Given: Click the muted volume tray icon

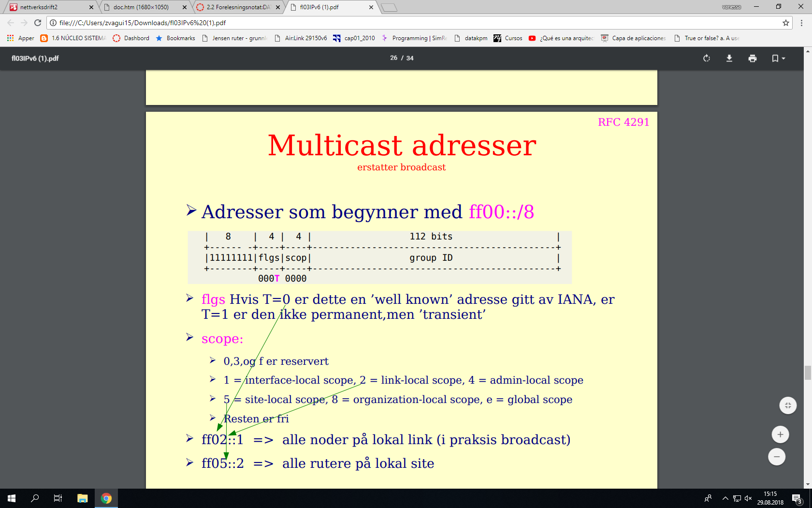Looking at the screenshot, I should tap(748, 498).
